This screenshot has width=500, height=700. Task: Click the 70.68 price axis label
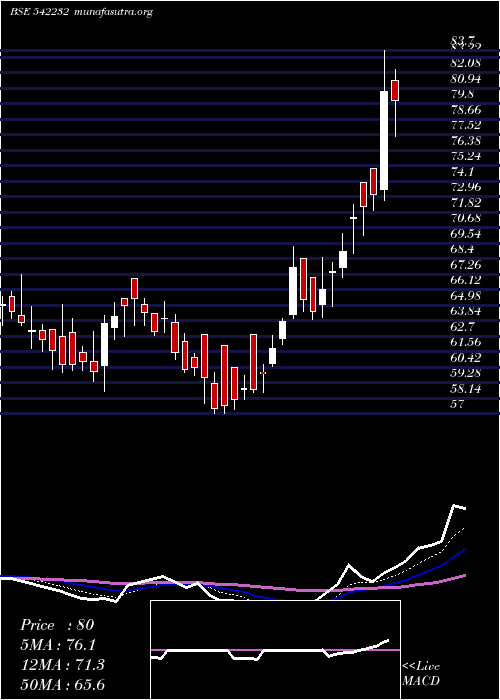[466, 218]
